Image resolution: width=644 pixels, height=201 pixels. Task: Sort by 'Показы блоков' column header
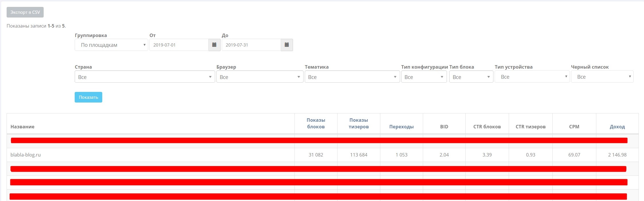tap(316, 123)
